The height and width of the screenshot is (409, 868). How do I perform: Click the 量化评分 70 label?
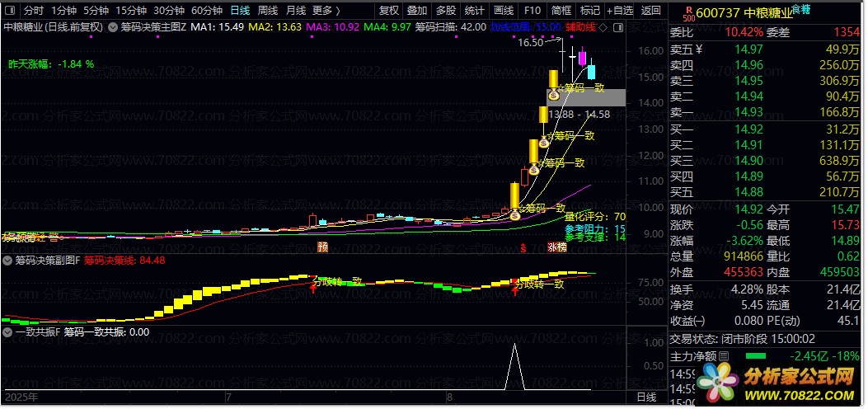click(595, 216)
